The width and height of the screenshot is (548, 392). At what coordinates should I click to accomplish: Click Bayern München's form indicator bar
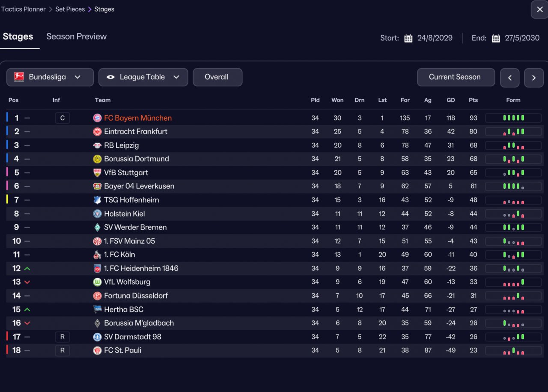pos(513,118)
